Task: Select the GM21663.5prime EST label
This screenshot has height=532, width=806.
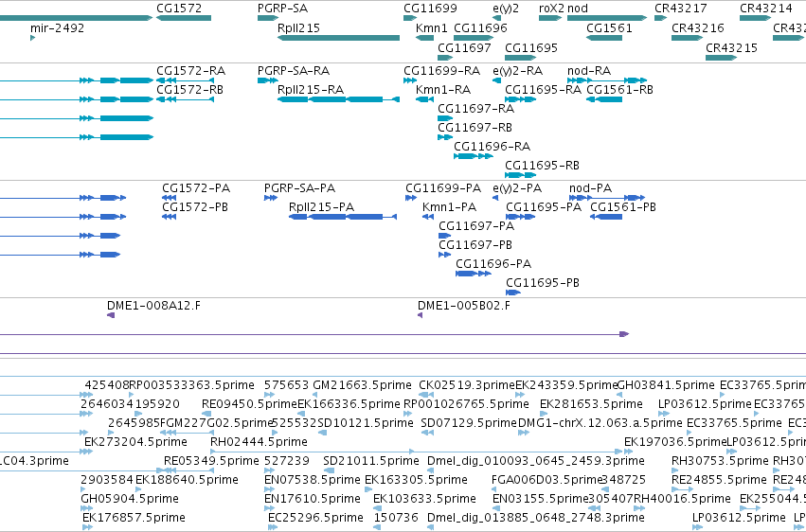Action: pos(362,385)
